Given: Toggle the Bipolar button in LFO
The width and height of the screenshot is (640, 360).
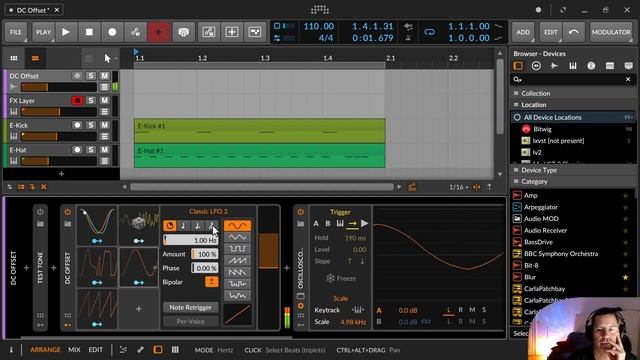Looking at the screenshot, I should (211, 282).
